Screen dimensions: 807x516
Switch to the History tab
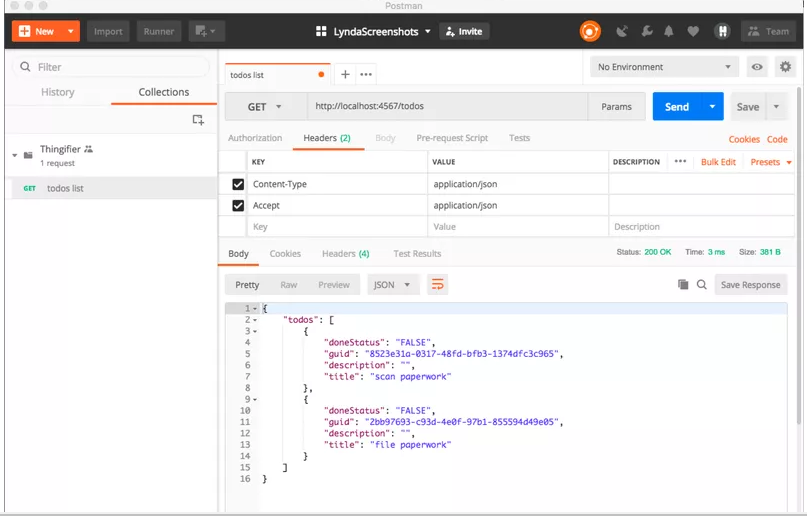[x=58, y=92]
